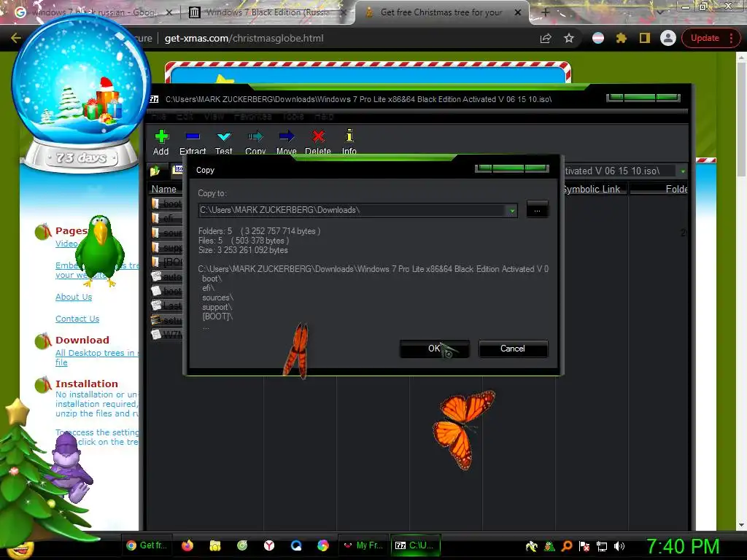
Task: Click the network tray icon
Action: click(x=602, y=546)
